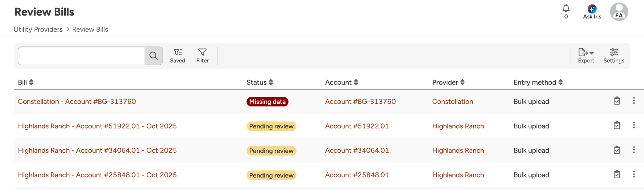644x190 pixels.
Task: Open Constellation - Account #BG-313760 bill
Action: pyautogui.click(x=77, y=102)
